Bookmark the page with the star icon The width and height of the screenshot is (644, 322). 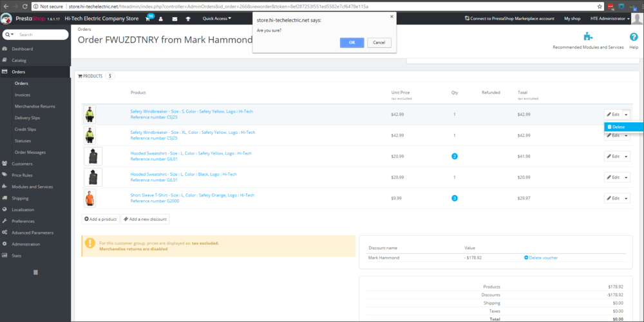(x=600, y=6)
